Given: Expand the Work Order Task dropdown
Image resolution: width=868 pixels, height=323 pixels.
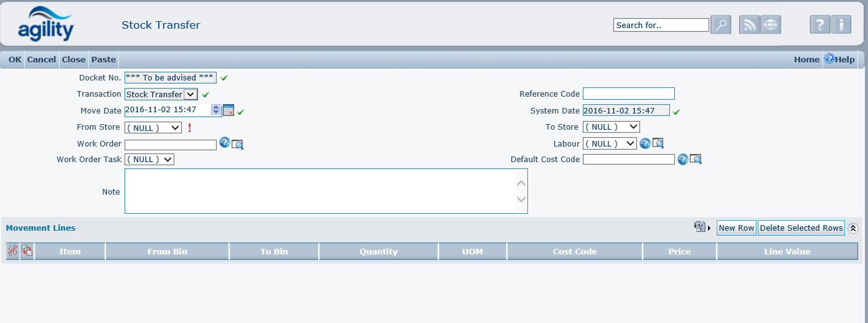Looking at the screenshot, I should pyautogui.click(x=149, y=160).
